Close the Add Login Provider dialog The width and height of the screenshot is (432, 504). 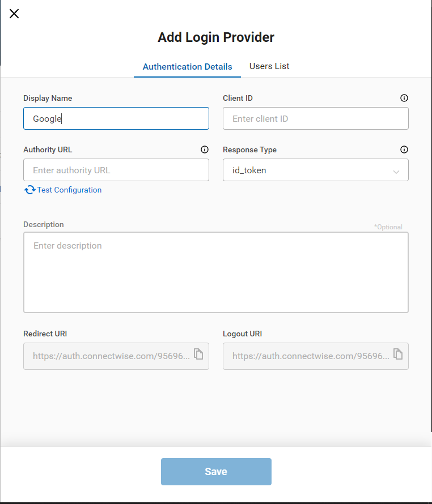pos(14,14)
